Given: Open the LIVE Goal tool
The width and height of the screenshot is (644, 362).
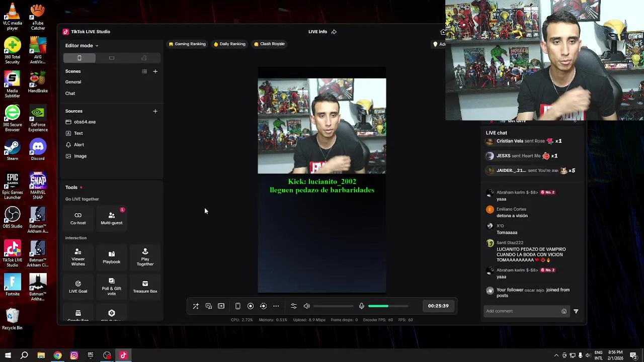Looking at the screenshot, I should click(78, 287).
